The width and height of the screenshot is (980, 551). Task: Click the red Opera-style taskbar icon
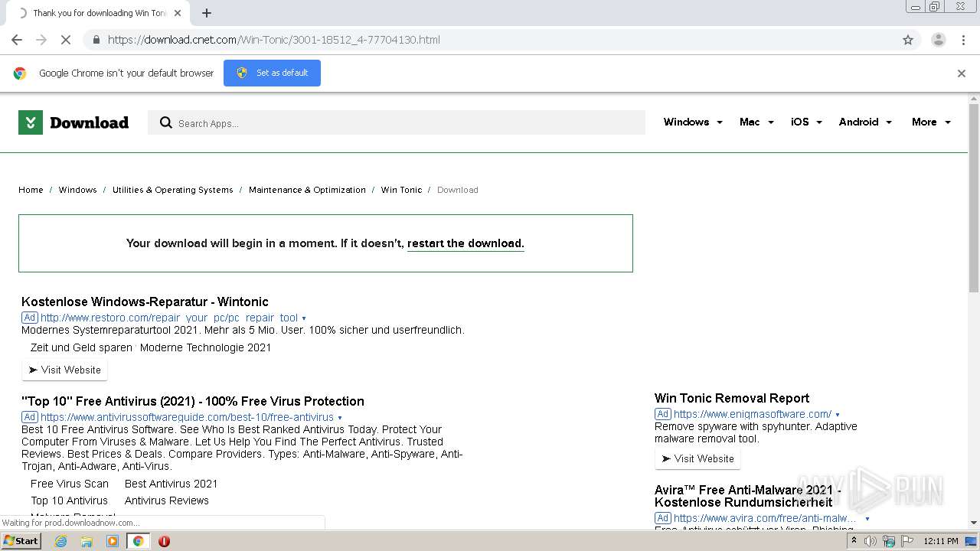tap(164, 541)
